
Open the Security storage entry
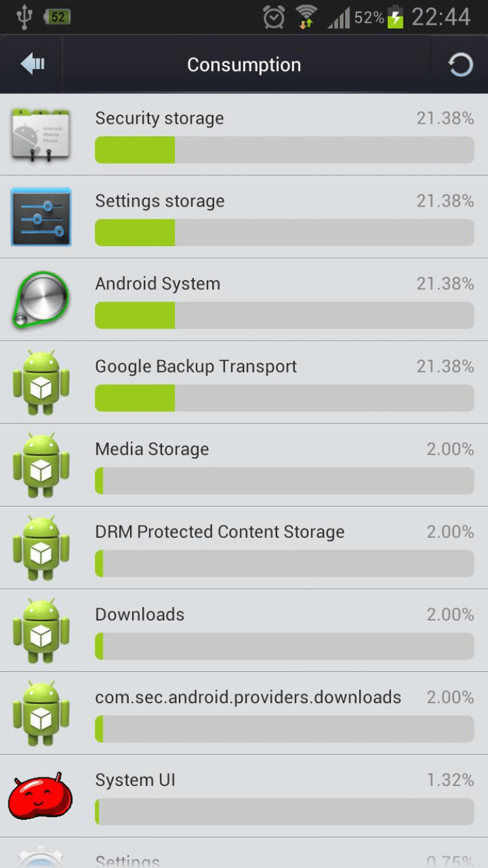[159, 119]
